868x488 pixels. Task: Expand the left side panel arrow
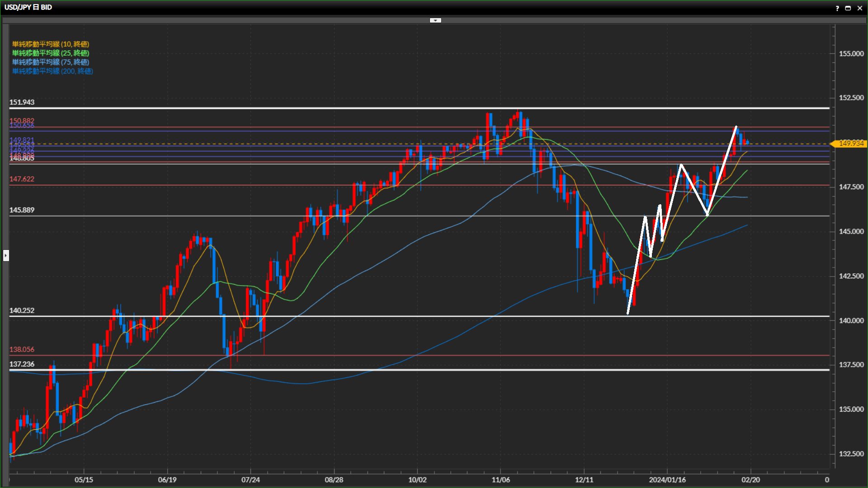tap(5, 255)
